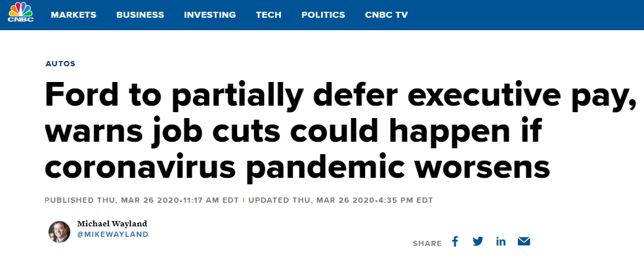Open the Politics section
The width and height of the screenshot is (644, 269).
pos(323,15)
